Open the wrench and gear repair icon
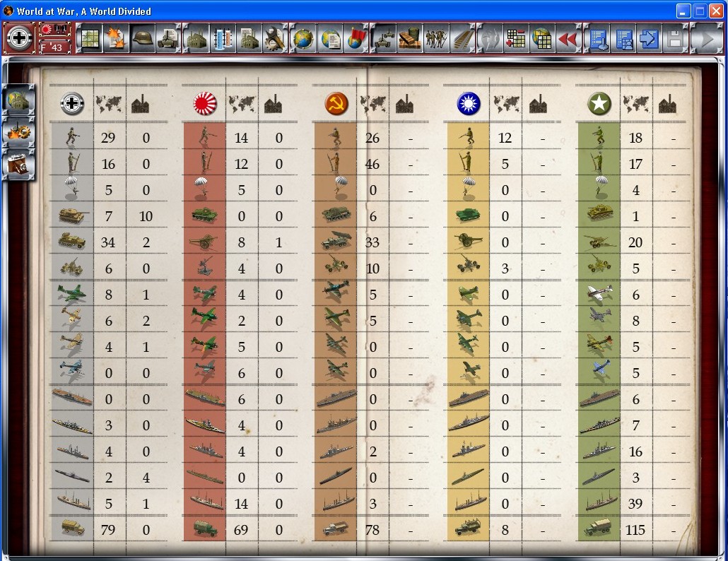Viewport: 728px width, 561px height. pyautogui.click(x=275, y=38)
